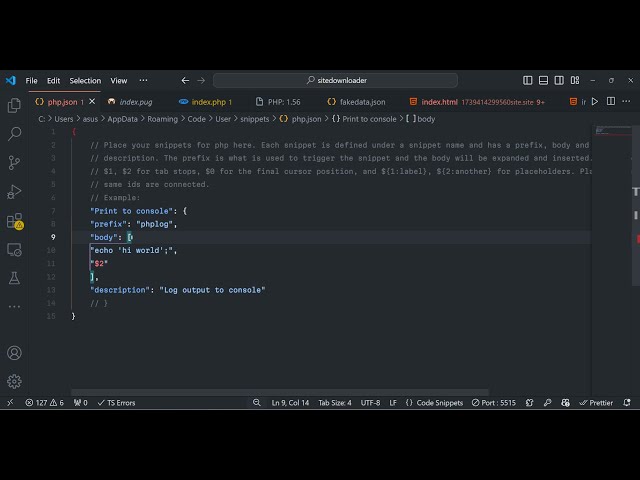Click the sitedownloader command center search box

pos(335,80)
